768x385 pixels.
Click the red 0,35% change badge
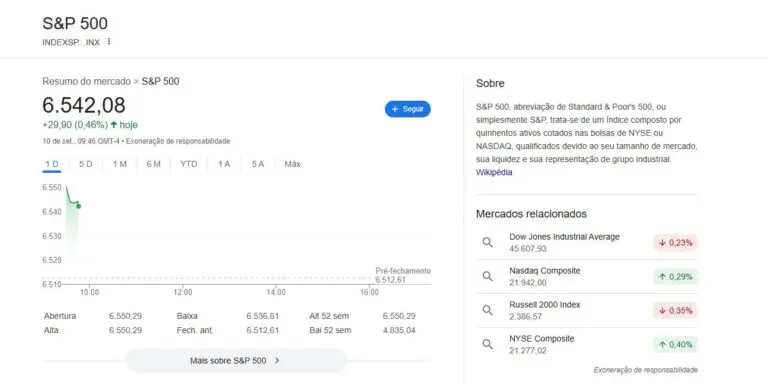(675, 311)
